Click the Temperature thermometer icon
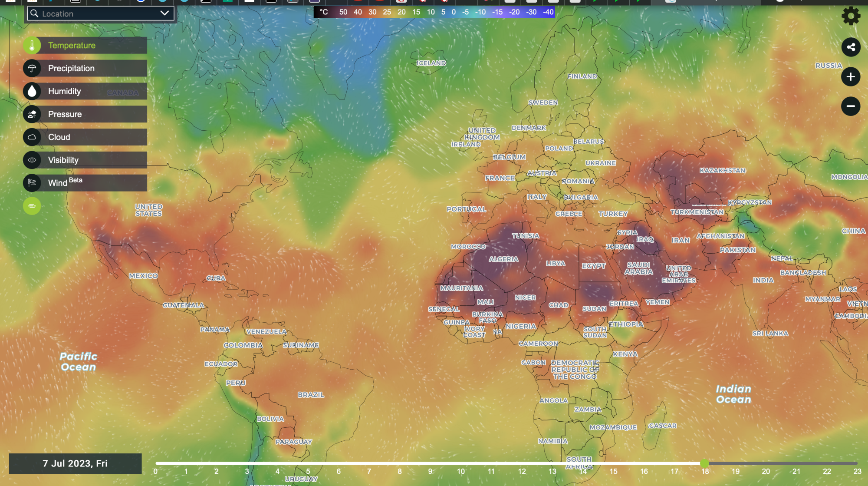868x486 pixels. [32, 45]
